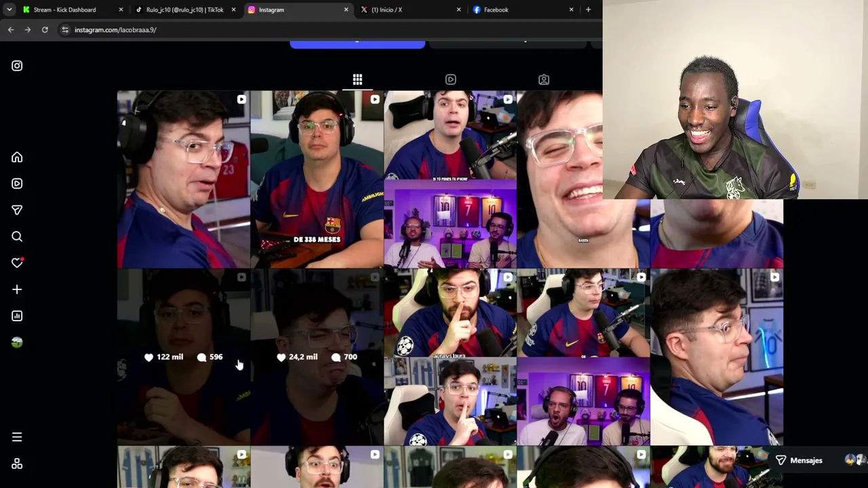The image size is (868, 488).
Task: Click the heart icon beside 24,2 mil
Action: [x=281, y=357]
